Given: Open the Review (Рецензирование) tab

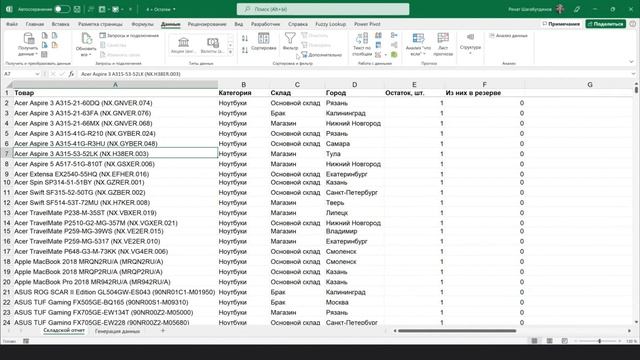Looking at the screenshot, I should pos(207,24).
